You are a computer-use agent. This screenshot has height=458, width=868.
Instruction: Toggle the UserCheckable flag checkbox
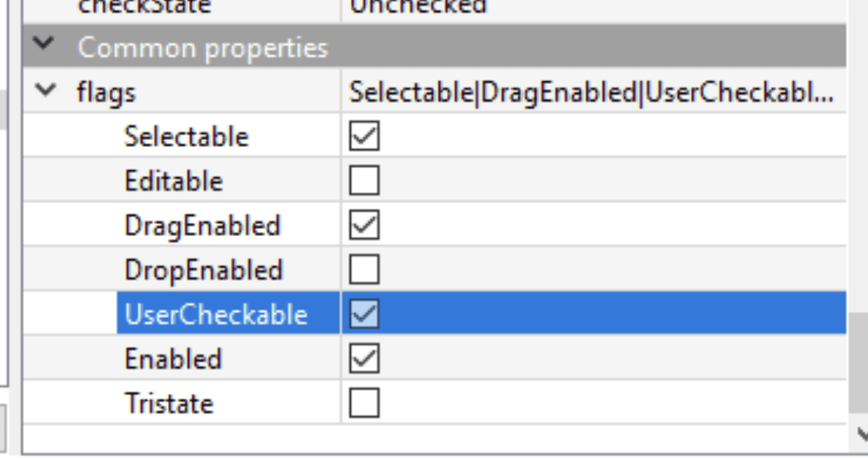364,314
